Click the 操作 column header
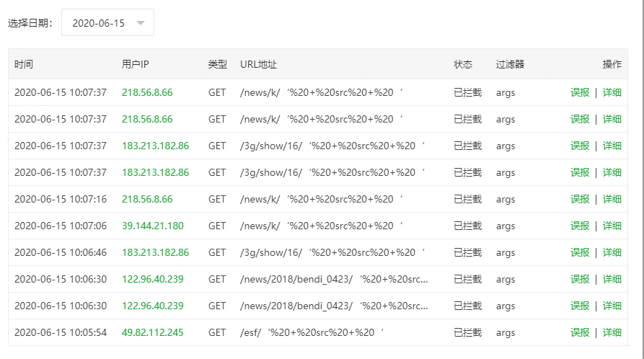644x359 pixels. coord(612,64)
